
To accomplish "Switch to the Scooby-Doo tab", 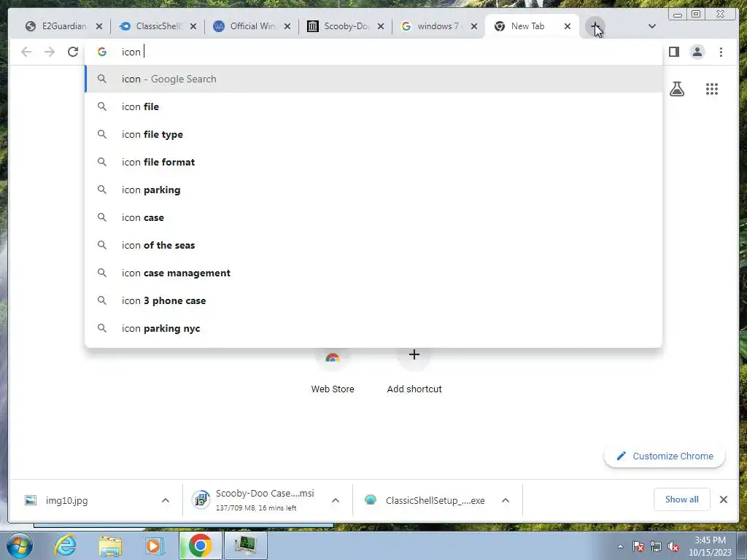I will tap(345, 26).
